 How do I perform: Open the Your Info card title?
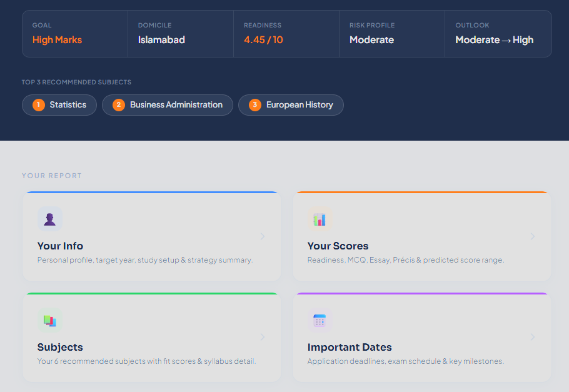pyautogui.click(x=60, y=246)
